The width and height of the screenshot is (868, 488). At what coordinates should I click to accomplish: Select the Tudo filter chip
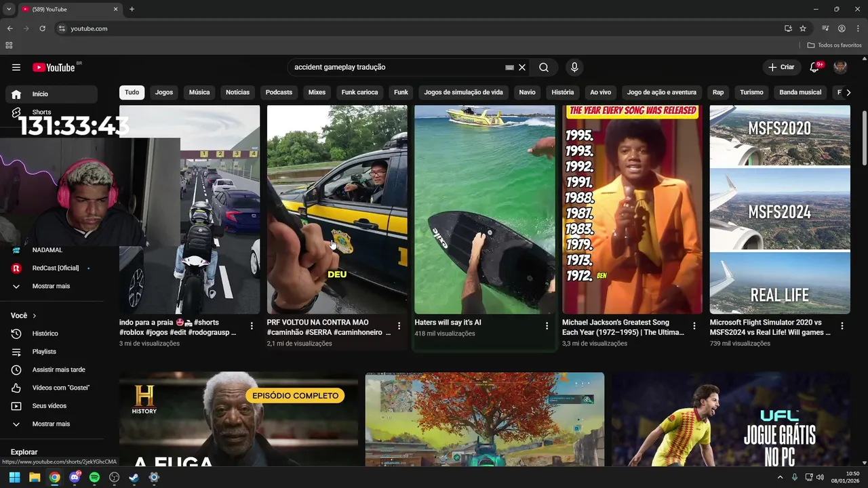(x=132, y=92)
